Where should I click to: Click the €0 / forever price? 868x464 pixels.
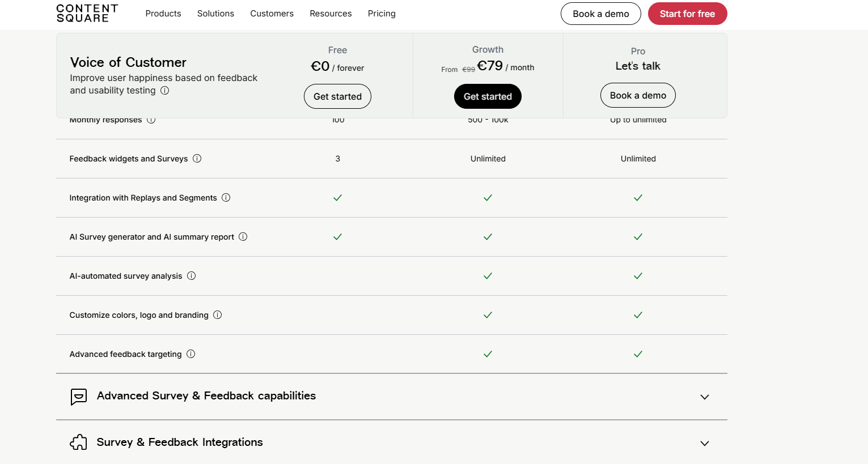[x=337, y=67]
